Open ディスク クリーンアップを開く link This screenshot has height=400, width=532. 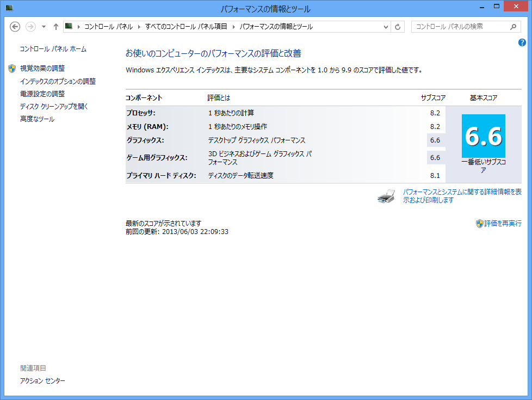tap(54, 106)
